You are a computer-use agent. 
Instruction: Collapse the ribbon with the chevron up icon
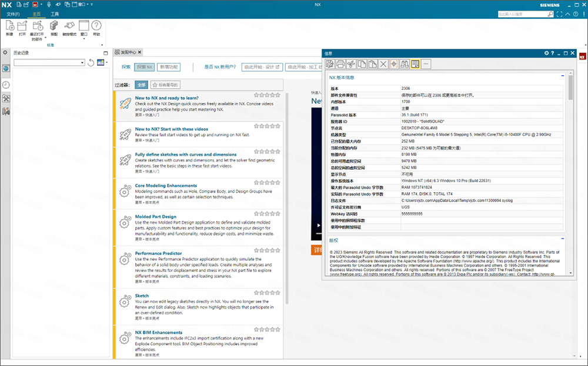pos(568,14)
